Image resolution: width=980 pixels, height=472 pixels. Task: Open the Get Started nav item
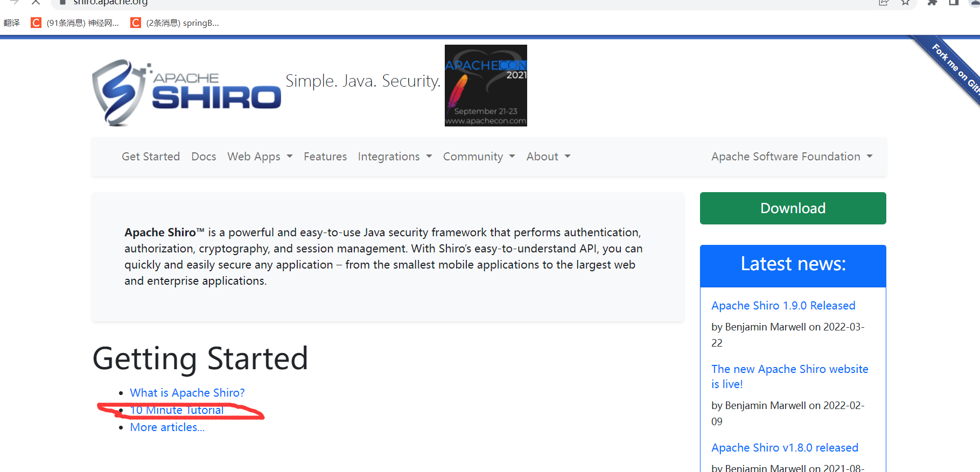tap(151, 157)
